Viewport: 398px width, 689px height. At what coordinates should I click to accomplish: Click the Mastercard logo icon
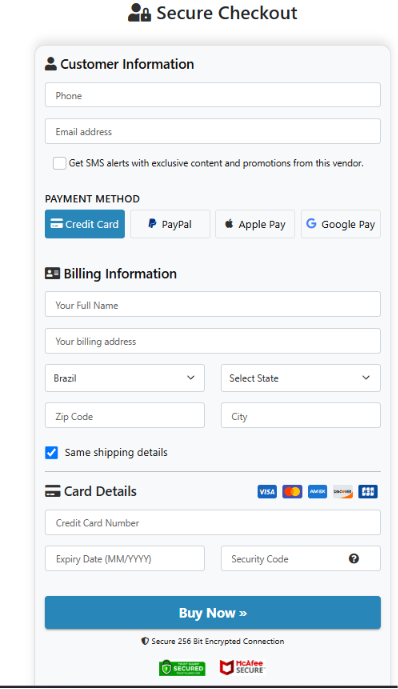coord(292,492)
